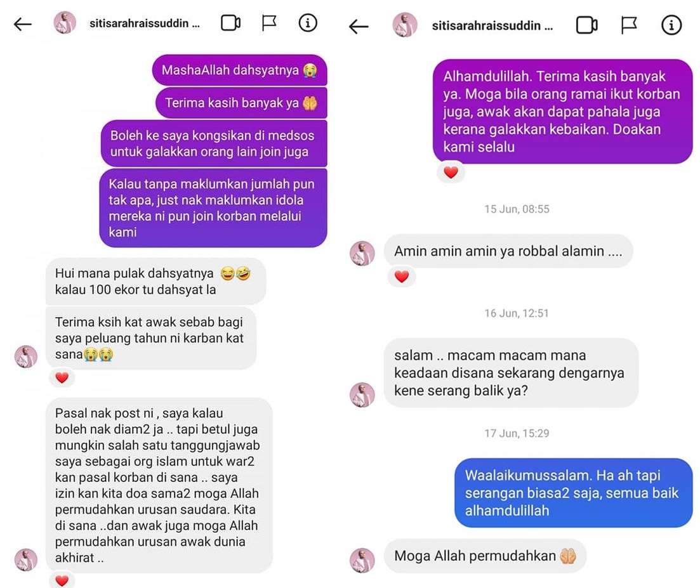Screen dimensions: 700x588
Task: Open sitisarahraissuddin profile name in left header
Action: [144, 23]
